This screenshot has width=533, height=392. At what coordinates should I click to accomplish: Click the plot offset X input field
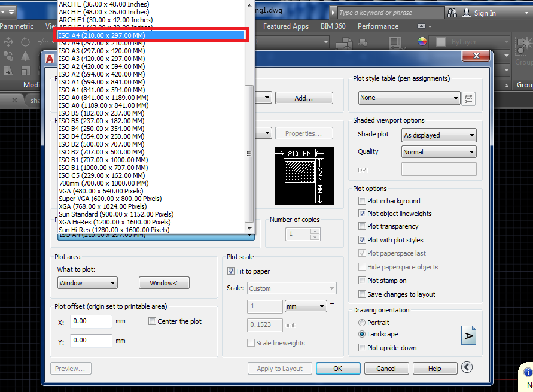click(x=91, y=321)
